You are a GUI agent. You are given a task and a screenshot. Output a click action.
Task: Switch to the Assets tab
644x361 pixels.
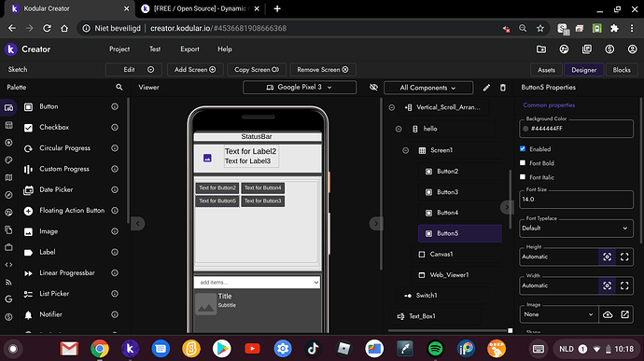(x=546, y=70)
